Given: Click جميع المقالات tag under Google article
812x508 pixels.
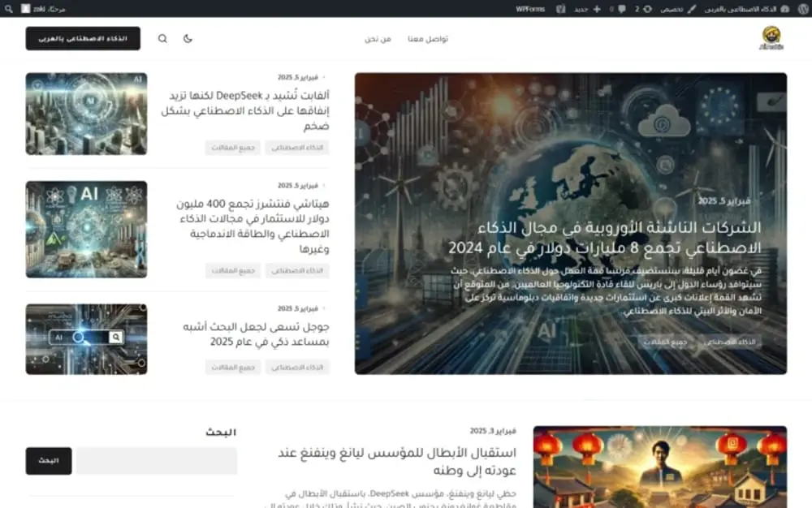Looking at the screenshot, I should (233, 368).
